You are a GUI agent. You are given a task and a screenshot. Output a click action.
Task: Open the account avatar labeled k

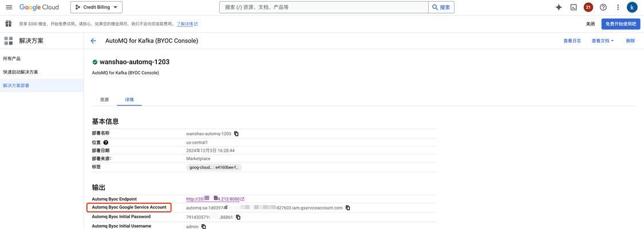631,7
